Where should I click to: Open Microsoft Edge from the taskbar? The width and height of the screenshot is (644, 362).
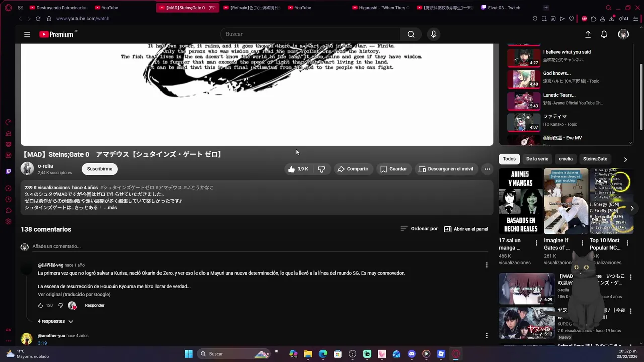[323, 354]
